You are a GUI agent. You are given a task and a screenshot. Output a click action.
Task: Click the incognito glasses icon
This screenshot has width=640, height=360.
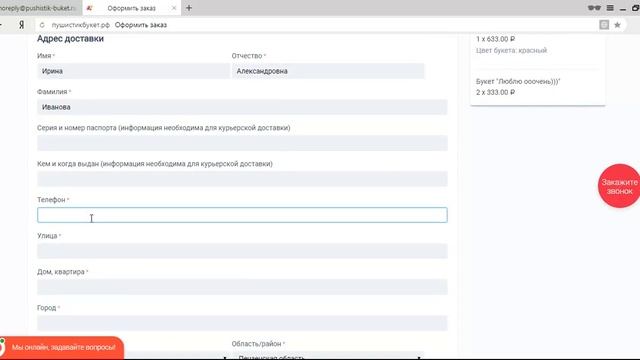point(594,8)
